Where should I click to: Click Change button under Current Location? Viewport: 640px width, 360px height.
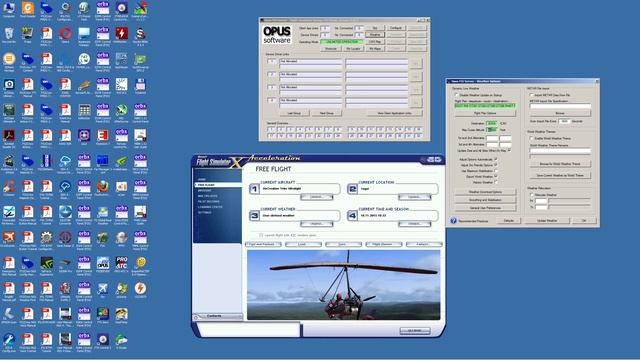(x=415, y=197)
